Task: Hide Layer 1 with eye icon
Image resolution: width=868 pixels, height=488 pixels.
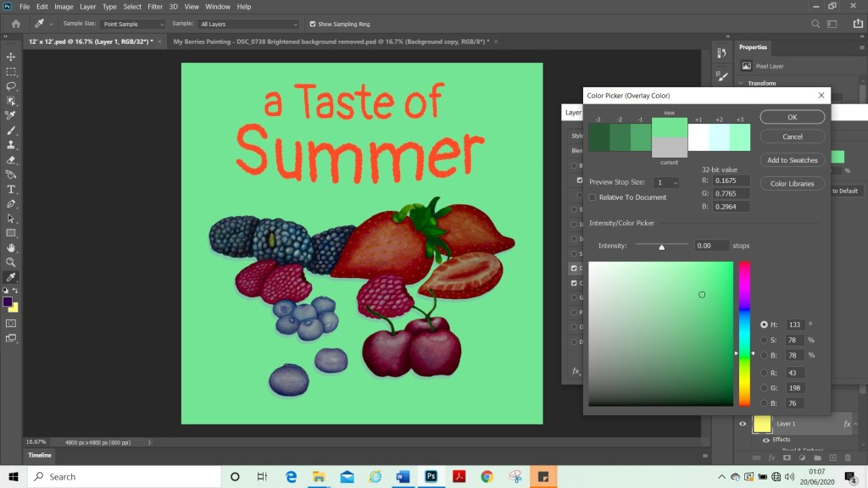Action: (x=743, y=424)
